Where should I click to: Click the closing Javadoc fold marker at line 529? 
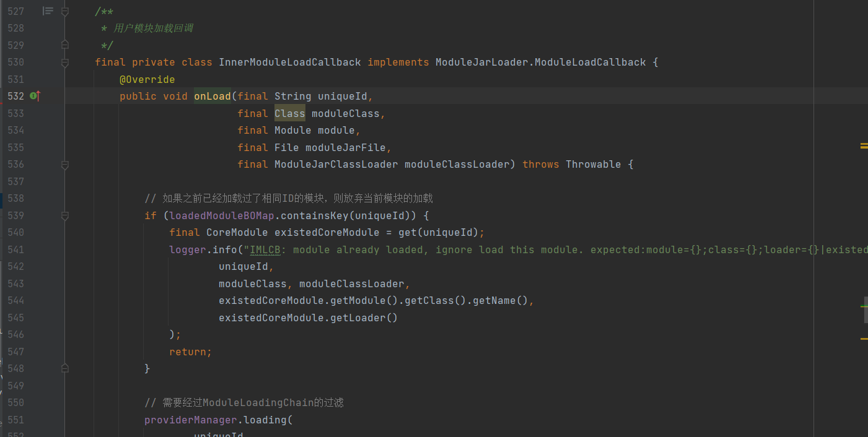[x=65, y=45]
